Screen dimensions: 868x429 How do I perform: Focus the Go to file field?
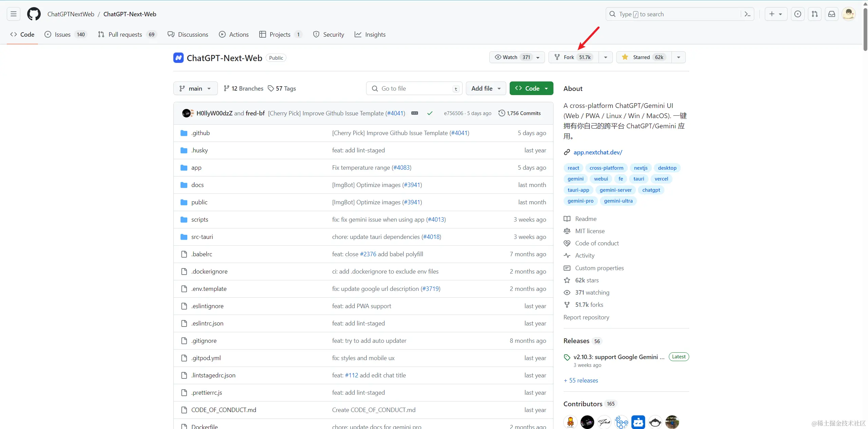414,88
